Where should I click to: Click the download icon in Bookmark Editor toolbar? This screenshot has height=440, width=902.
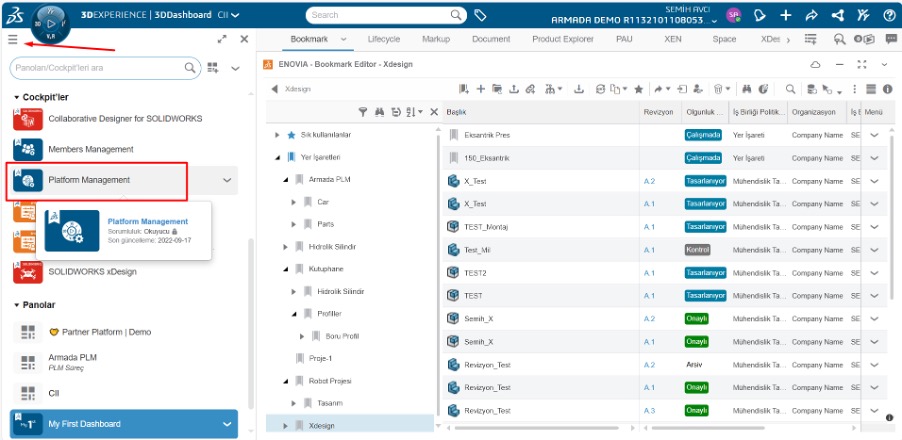[579, 89]
